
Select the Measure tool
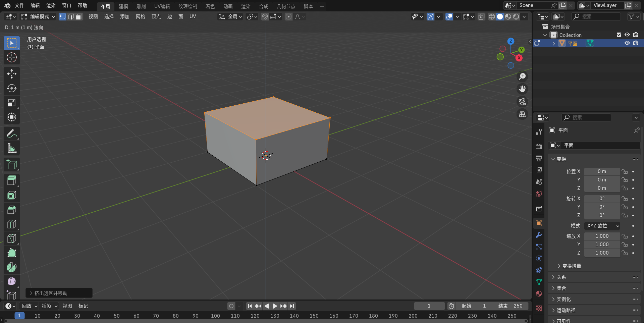tap(12, 148)
